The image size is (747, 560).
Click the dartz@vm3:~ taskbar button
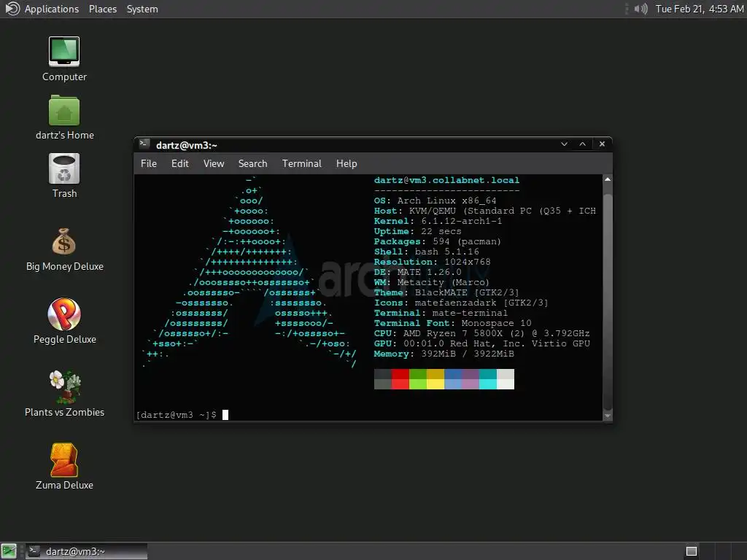click(86, 551)
